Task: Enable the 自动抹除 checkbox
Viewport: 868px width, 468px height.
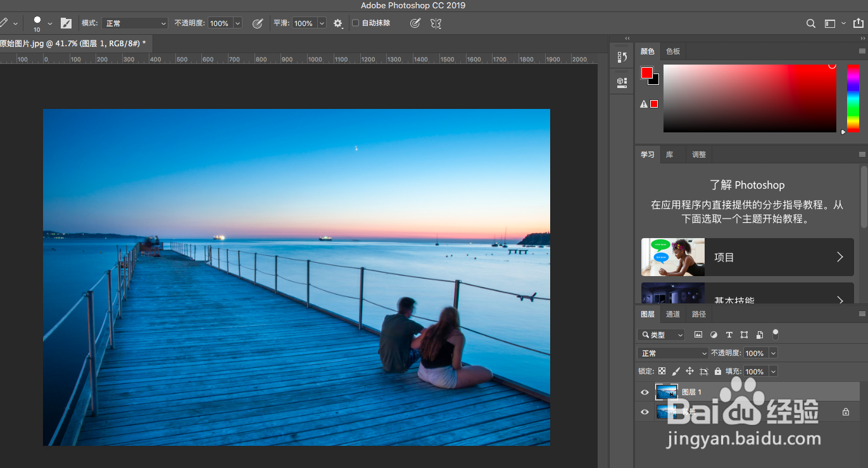Action: [355, 23]
